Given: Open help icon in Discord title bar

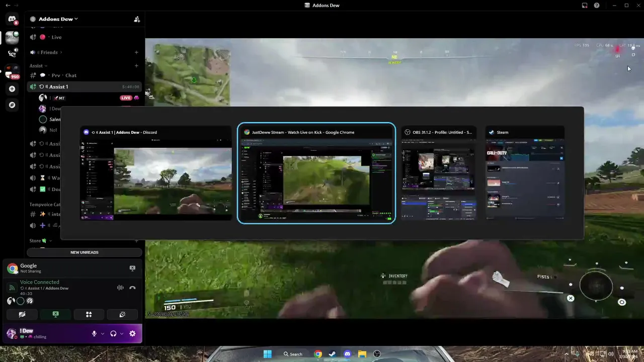Looking at the screenshot, I should [597, 5].
